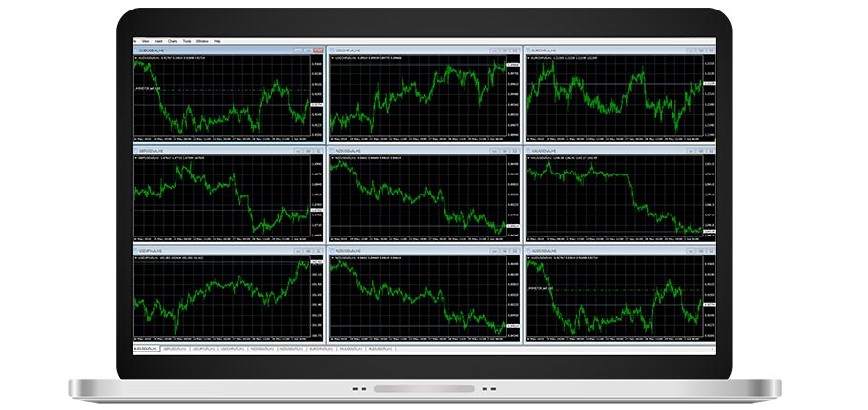Viewport: 868px width, 410px height.
Task: Close the USDJPY chart window
Action: click(x=318, y=251)
